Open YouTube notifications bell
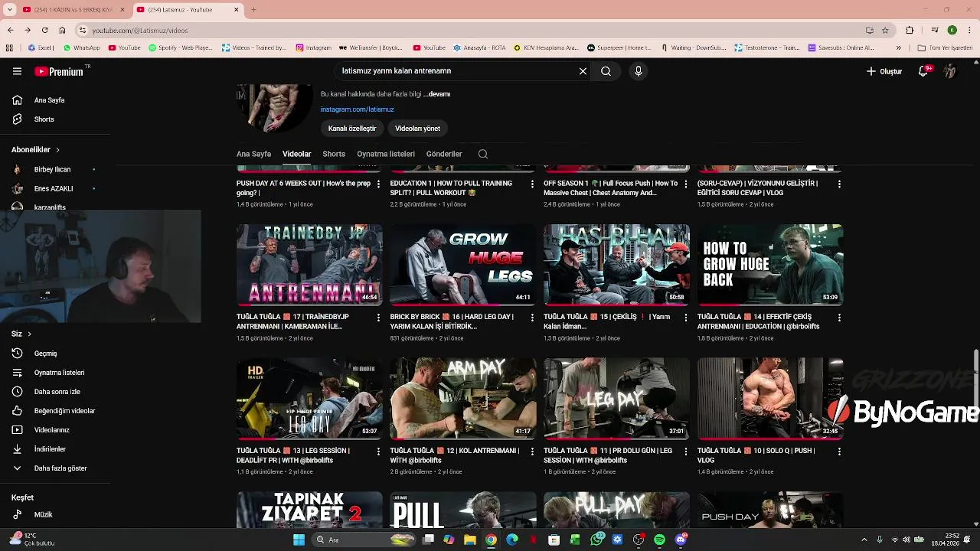This screenshot has width=980, height=551. [x=924, y=71]
